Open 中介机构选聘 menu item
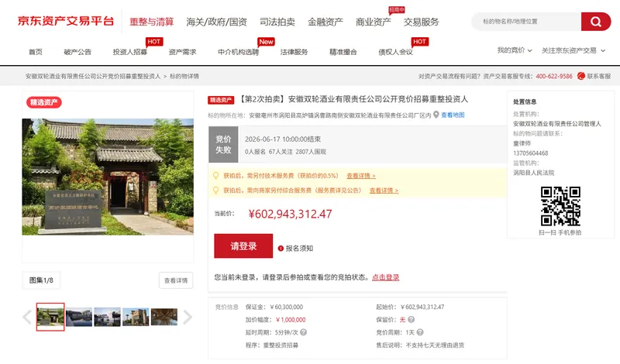The image size is (620, 364). (x=239, y=52)
